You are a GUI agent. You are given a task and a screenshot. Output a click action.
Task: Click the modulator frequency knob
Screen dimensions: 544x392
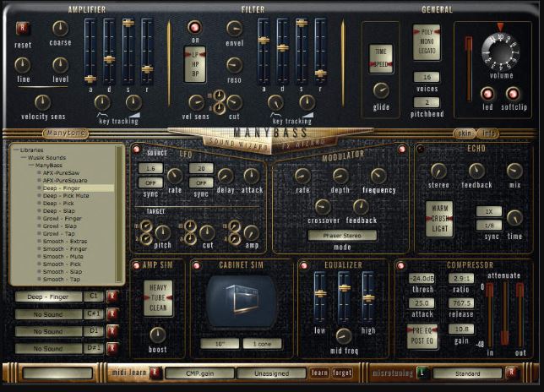coord(378,177)
